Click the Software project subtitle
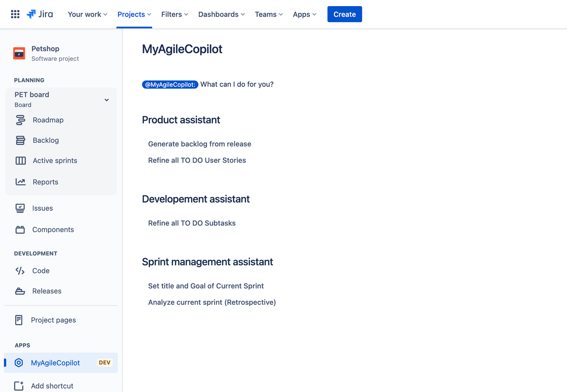 (55, 59)
